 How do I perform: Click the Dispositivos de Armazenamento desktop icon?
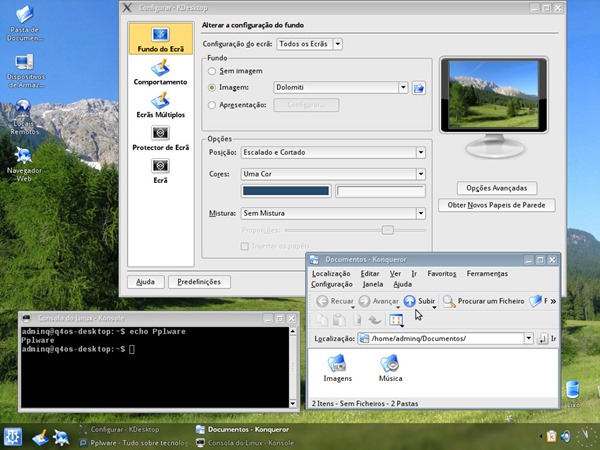(x=25, y=71)
